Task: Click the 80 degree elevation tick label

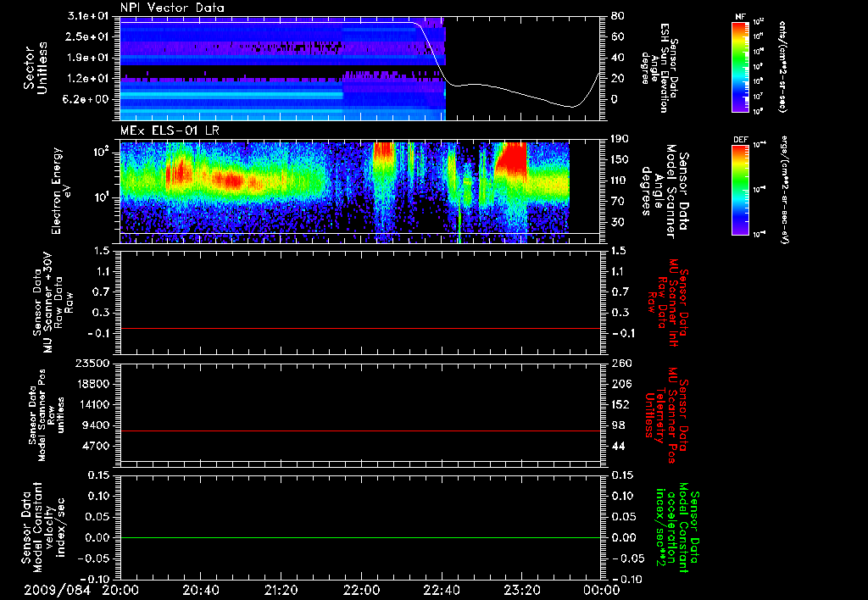Action: 617,16
